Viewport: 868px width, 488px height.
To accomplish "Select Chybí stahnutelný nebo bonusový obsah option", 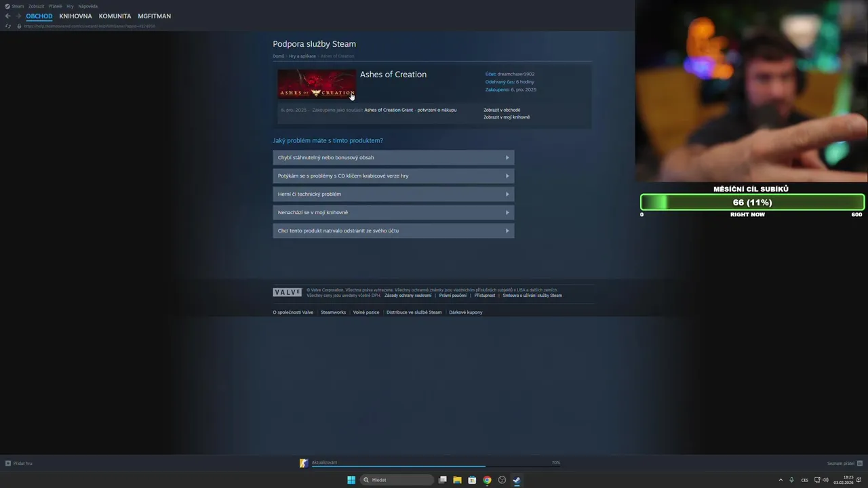I will 393,157.
